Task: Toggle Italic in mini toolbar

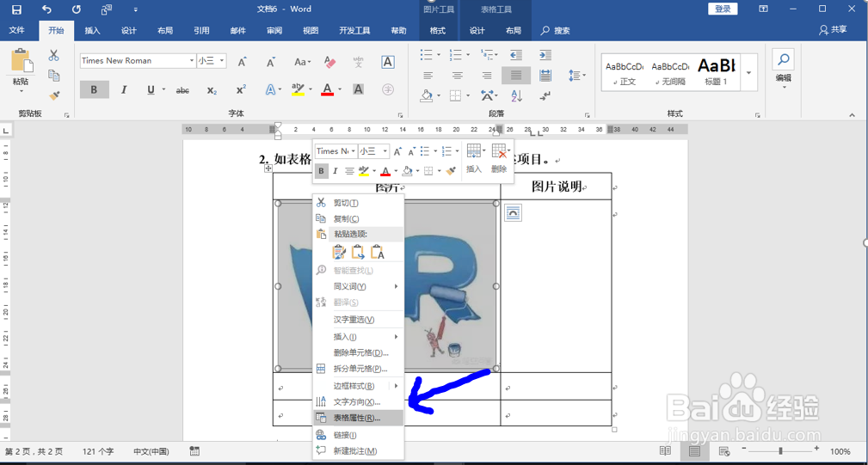Action: click(335, 171)
